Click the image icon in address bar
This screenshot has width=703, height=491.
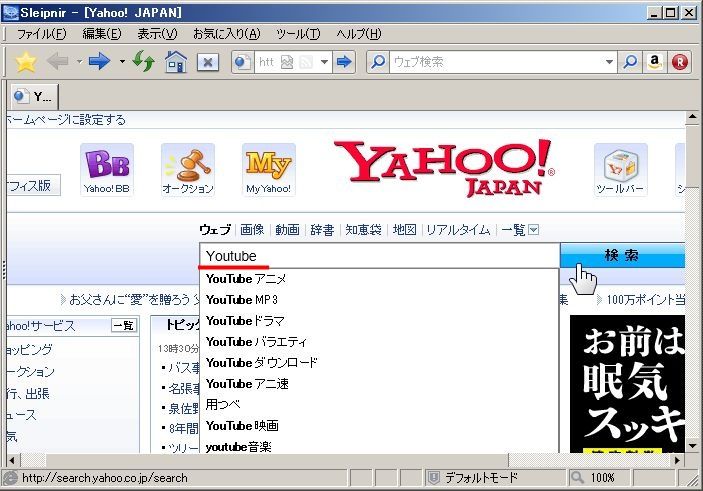click(287, 62)
